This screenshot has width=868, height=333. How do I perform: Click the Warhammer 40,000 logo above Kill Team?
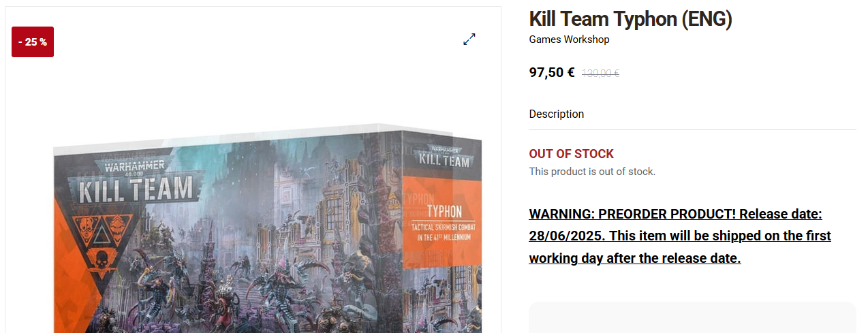click(135, 165)
